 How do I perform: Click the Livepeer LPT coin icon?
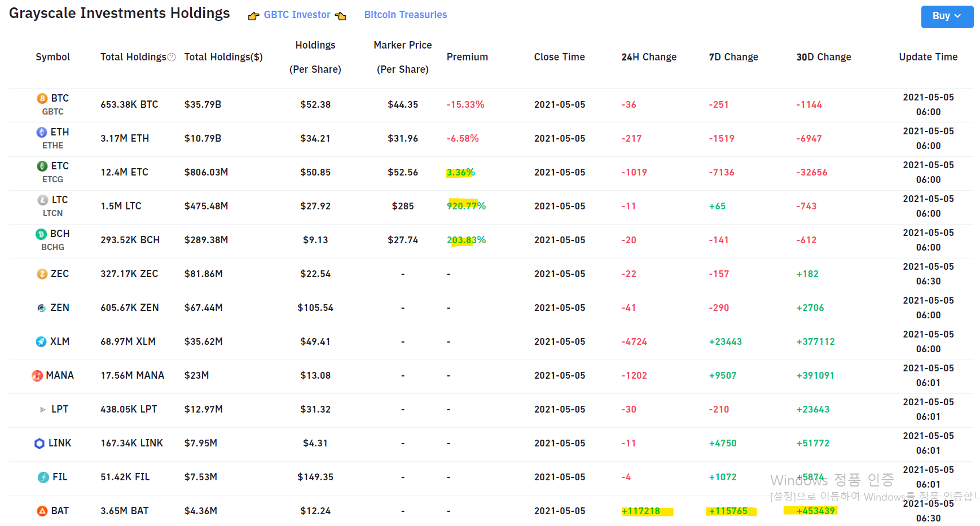pos(43,410)
